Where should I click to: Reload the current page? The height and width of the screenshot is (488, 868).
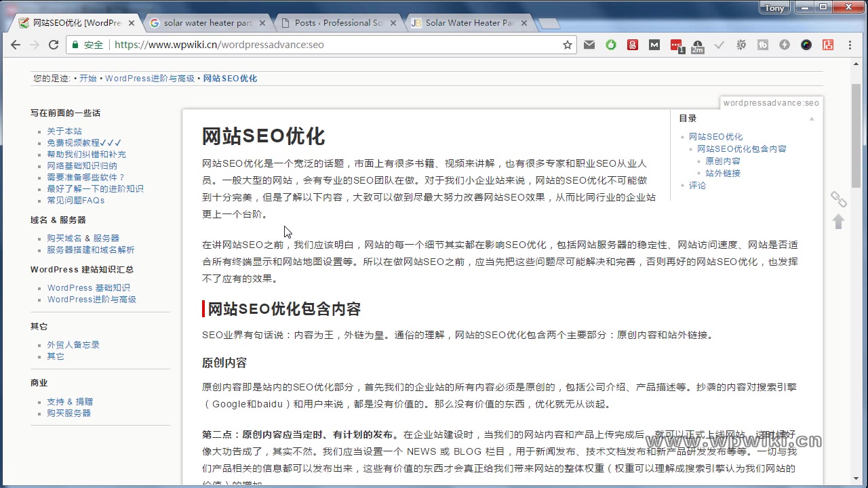(x=54, y=45)
